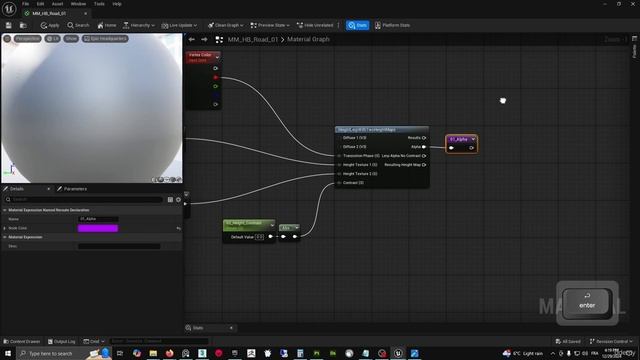Click the Desc text field
The width and height of the screenshot is (640, 360).
pos(119,246)
